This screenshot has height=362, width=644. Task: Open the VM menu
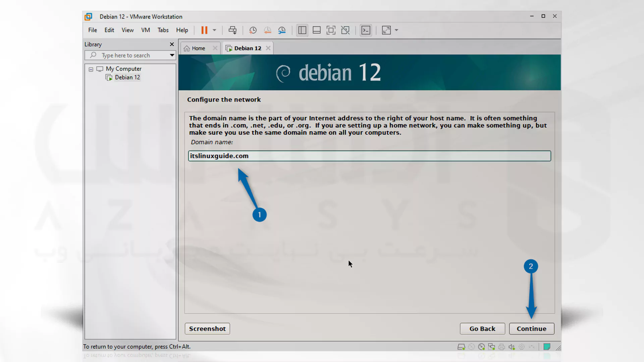(x=146, y=30)
